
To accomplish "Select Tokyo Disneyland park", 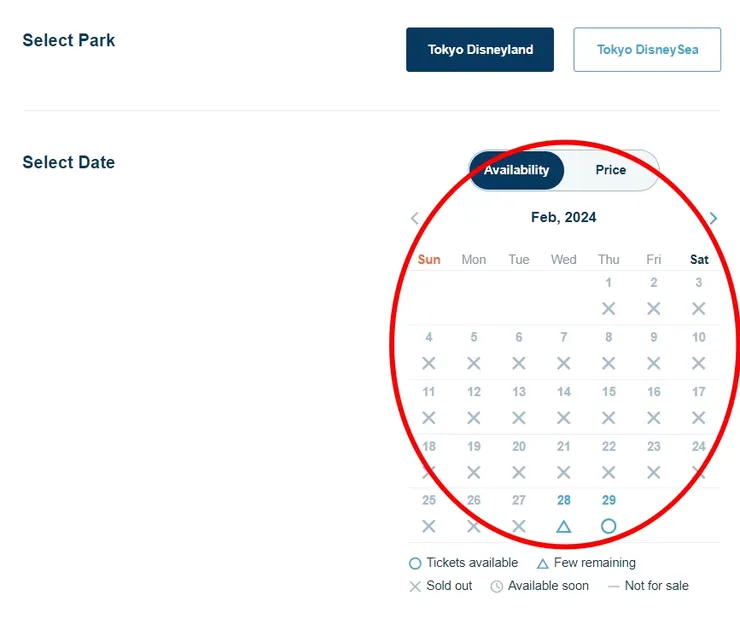I will click(x=480, y=49).
